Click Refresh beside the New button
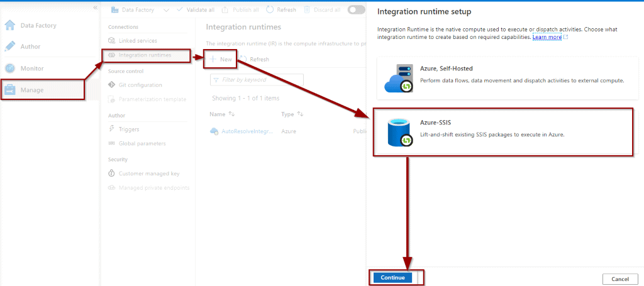 [255, 60]
